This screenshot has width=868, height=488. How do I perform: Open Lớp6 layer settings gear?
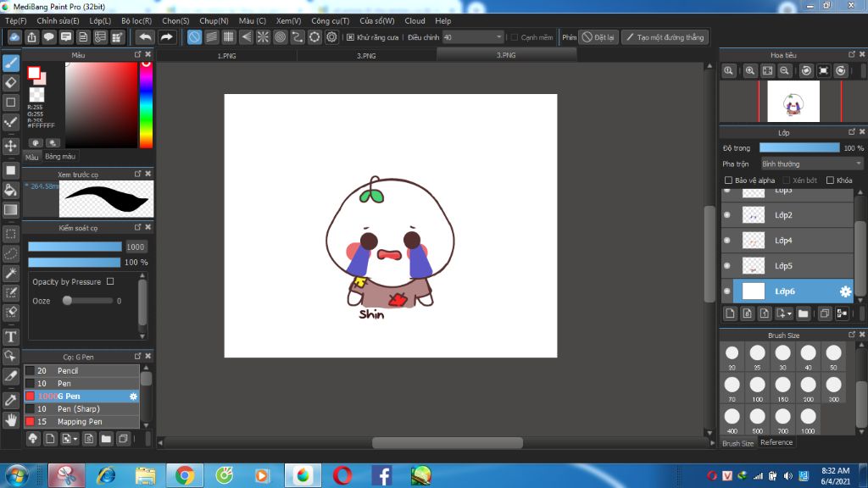point(845,291)
